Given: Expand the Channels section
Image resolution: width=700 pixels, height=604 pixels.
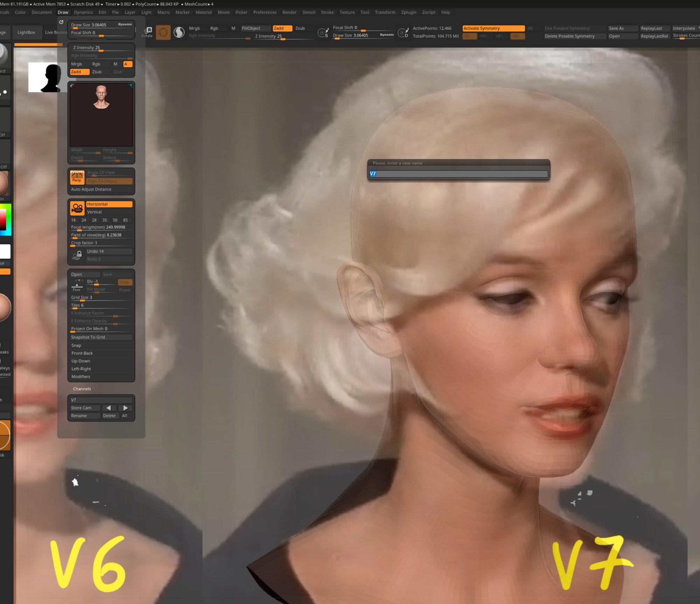Looking at the screenshot, I should point(82,389).
